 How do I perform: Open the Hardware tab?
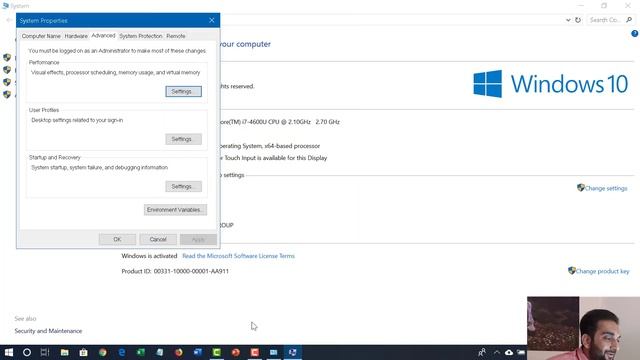[x=76, y=36]
